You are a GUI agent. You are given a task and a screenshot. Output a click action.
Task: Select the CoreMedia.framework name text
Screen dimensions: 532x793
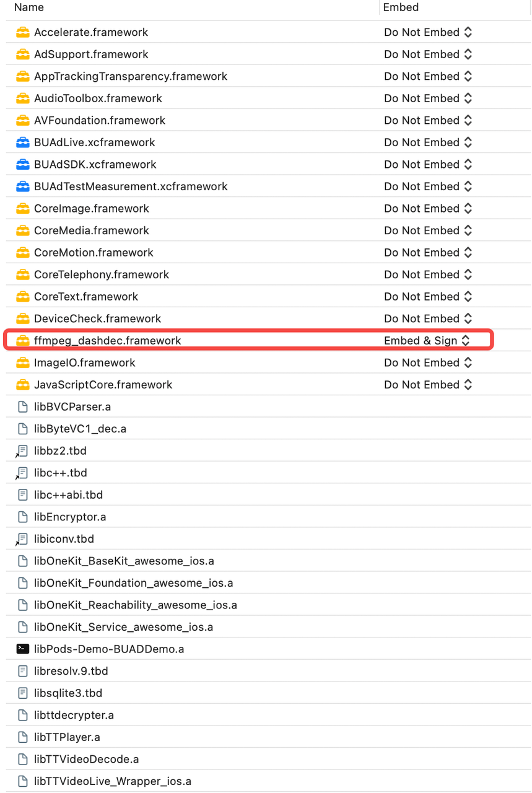click(92, 230)
